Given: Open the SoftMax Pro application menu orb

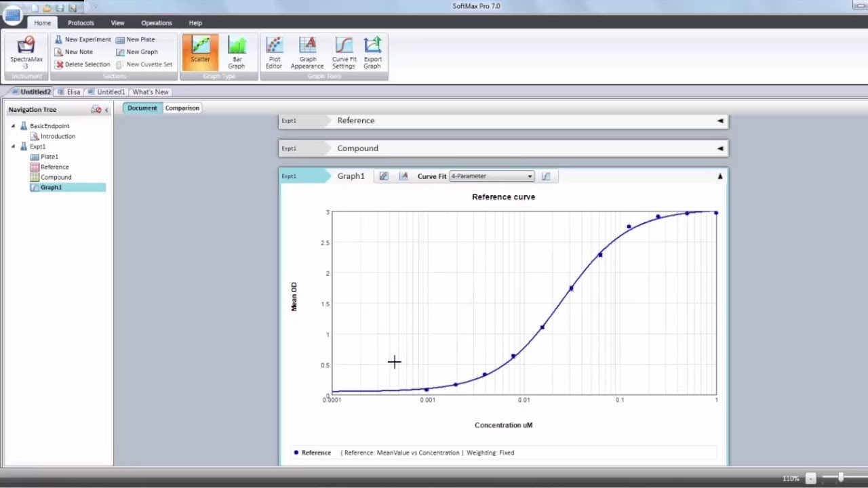Looking at the screenshot, I should click(x=12, y=15).
